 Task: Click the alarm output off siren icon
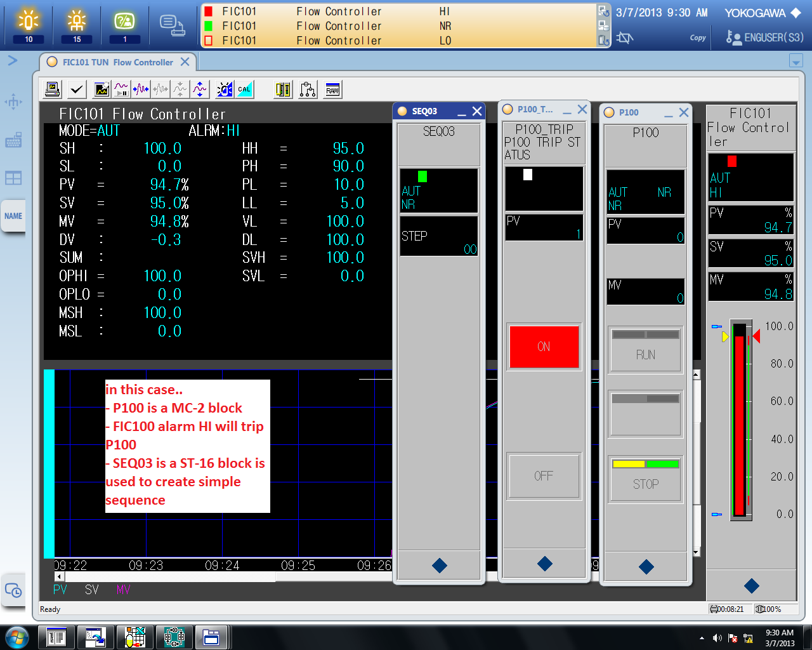225,90
